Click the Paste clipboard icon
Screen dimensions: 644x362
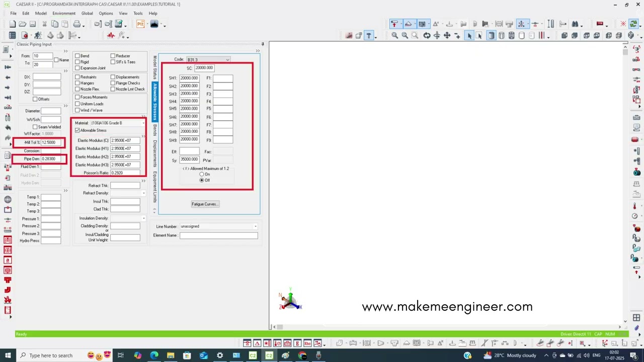64,24
